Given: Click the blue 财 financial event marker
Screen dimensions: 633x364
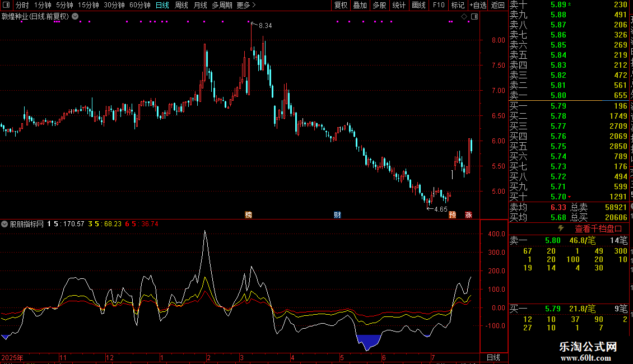Looking at the screenshot, I should [337, 214].
